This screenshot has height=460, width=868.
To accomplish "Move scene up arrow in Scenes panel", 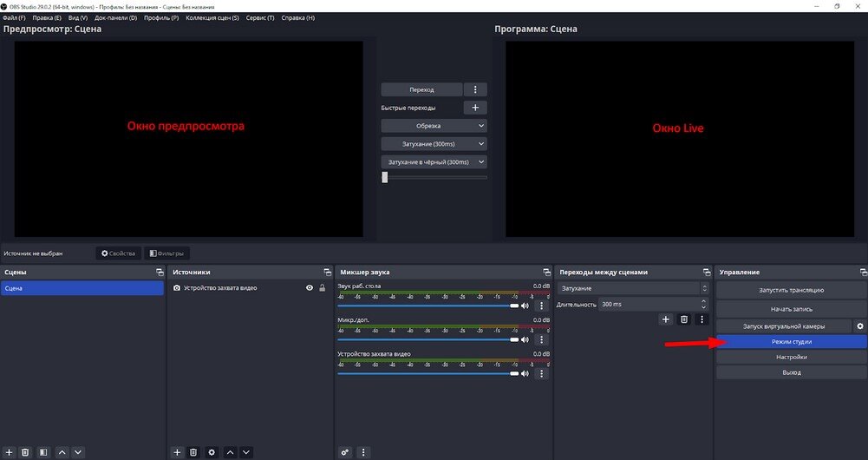I will click(x=62, y=452).
